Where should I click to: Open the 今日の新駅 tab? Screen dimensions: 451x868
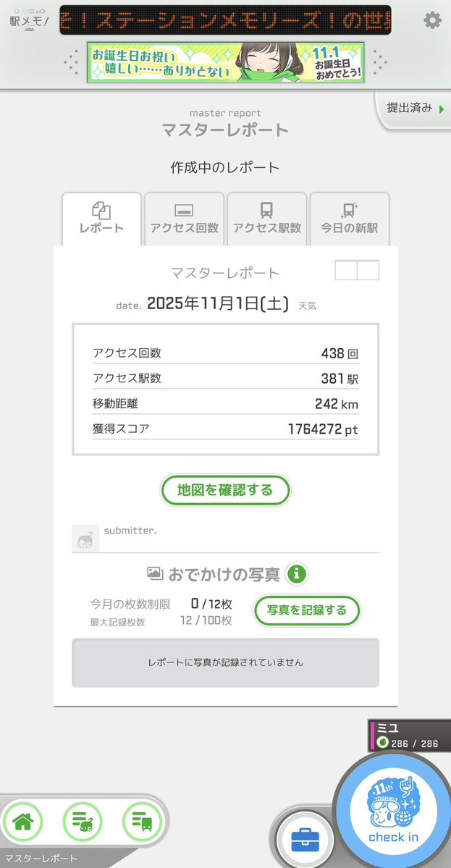[349, 219]
